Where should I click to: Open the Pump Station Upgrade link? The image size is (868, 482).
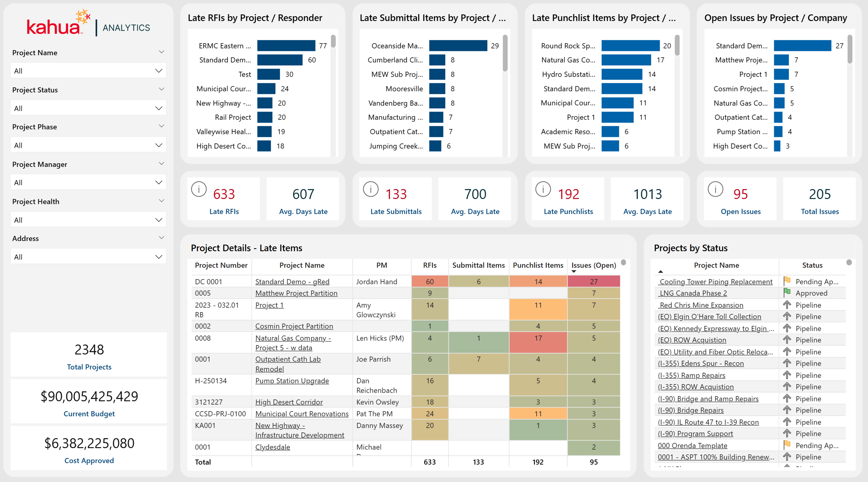292,381
